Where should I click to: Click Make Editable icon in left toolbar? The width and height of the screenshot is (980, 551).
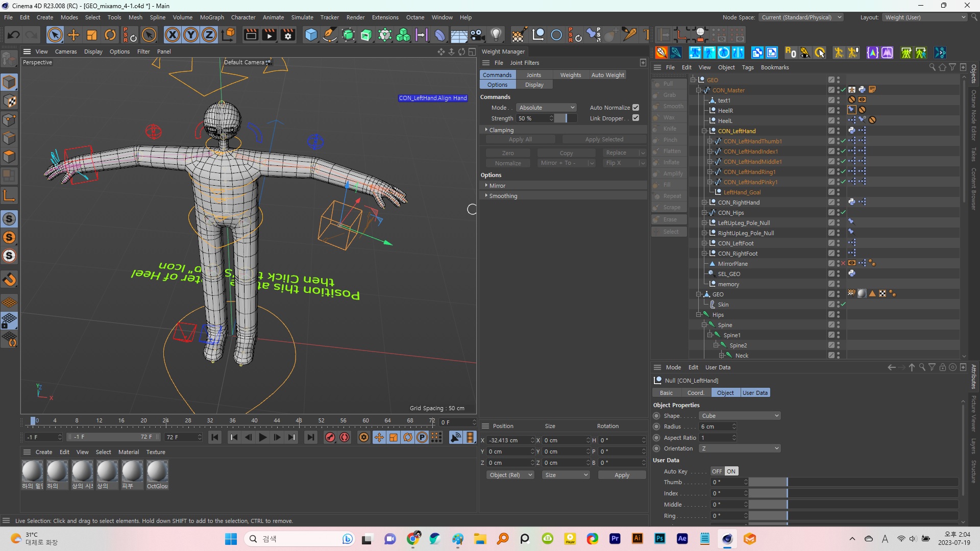pyautogui.click(x=9, y=59)
